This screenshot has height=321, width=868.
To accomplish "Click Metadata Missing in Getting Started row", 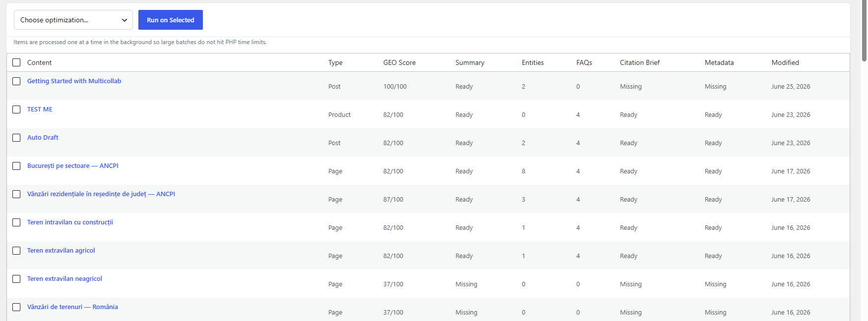I will pyautogui.click(x=715, y=87).
